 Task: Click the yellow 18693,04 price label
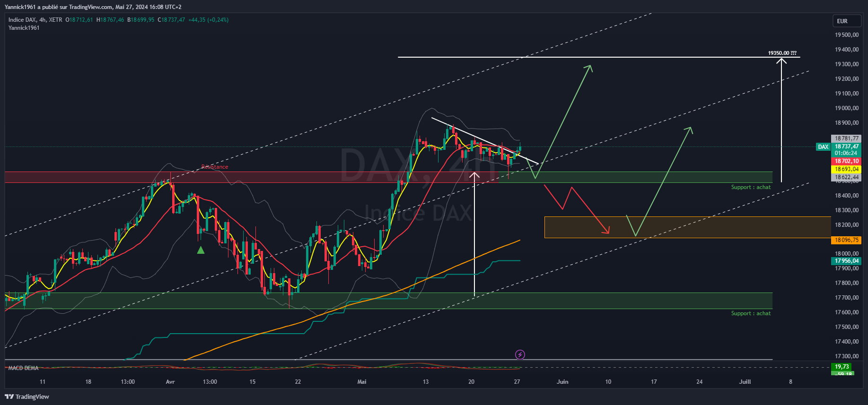point(846,169)
